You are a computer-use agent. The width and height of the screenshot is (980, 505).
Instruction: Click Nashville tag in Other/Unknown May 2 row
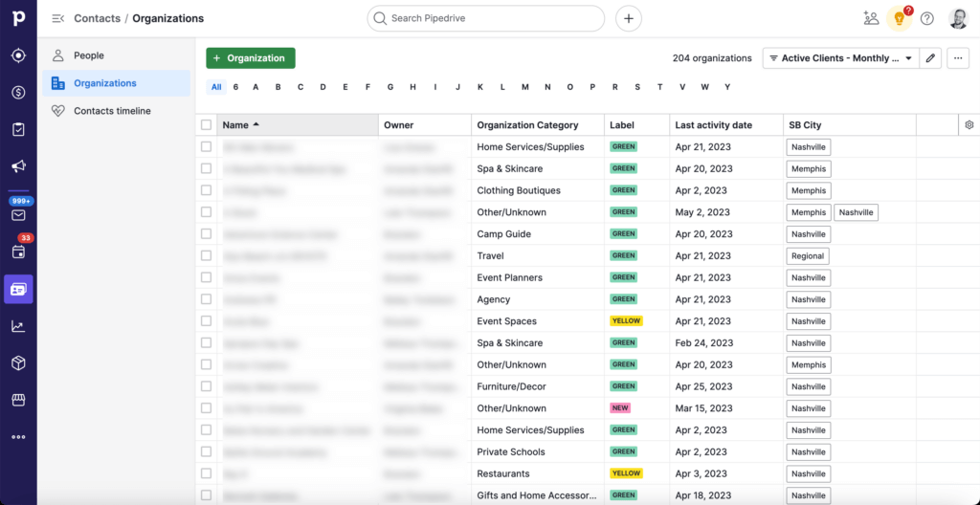(857, 212)
